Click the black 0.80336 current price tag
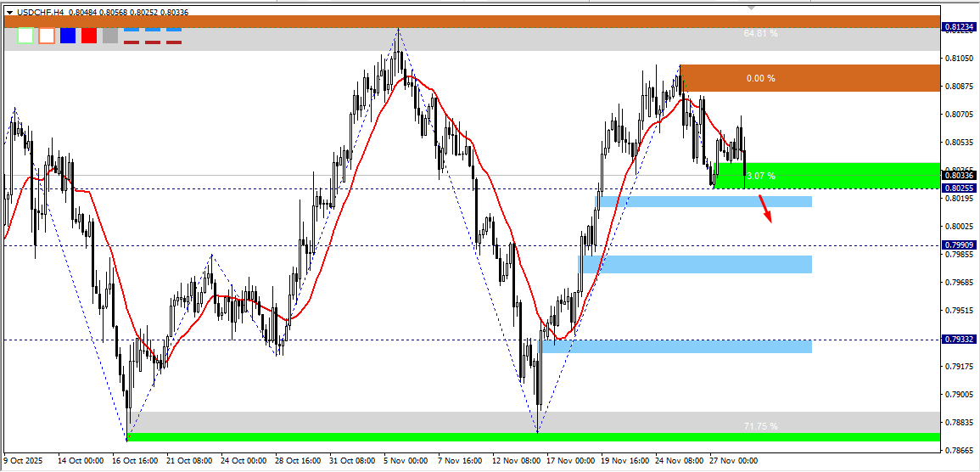This screenshot has width=980, height=472. click(x=959, y=176)
